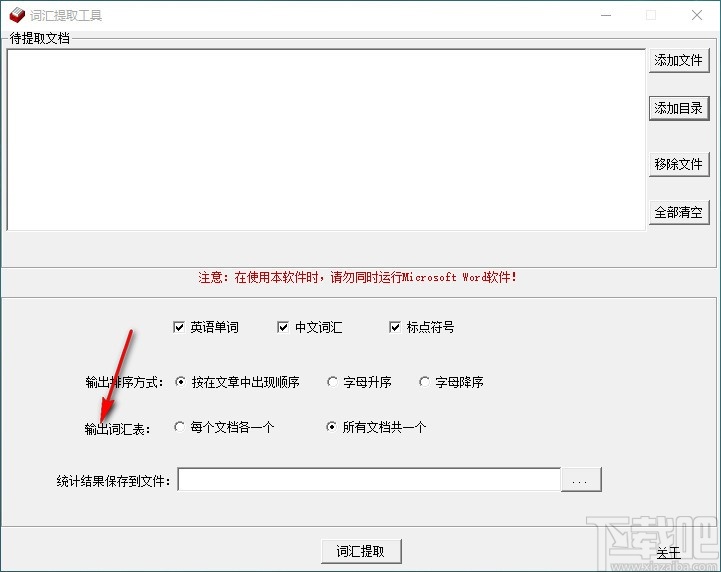The width and height of the screenshot is (721, 572).
Task: Click the 添加目录 button
Action: 679,109
